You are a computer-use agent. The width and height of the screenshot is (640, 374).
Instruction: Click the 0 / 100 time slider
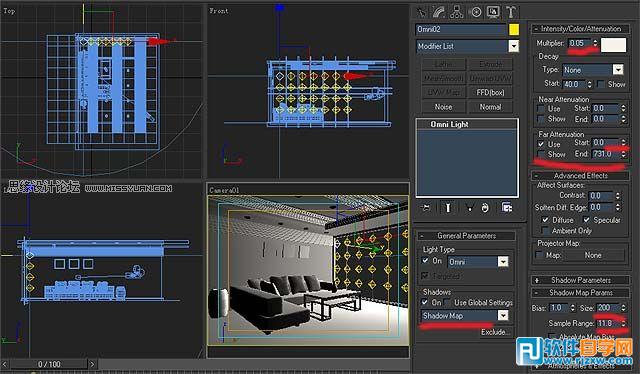(49, 364)
